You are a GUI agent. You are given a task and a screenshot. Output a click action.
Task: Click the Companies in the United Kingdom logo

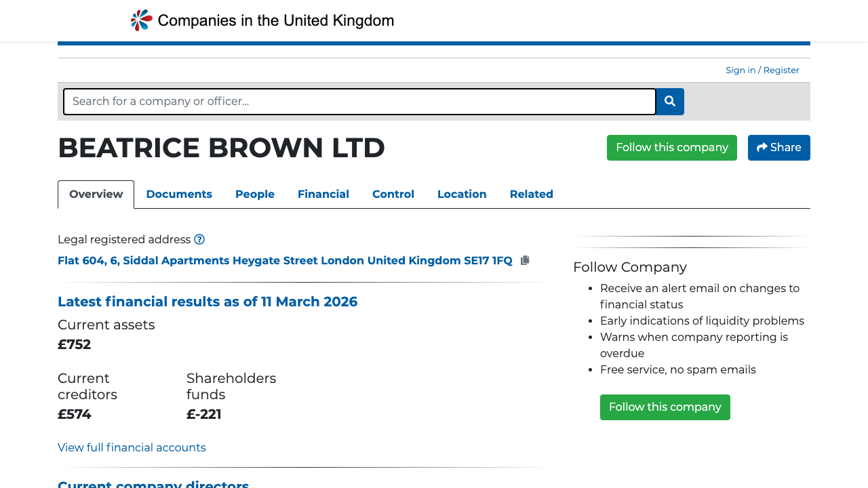[262, 20]
